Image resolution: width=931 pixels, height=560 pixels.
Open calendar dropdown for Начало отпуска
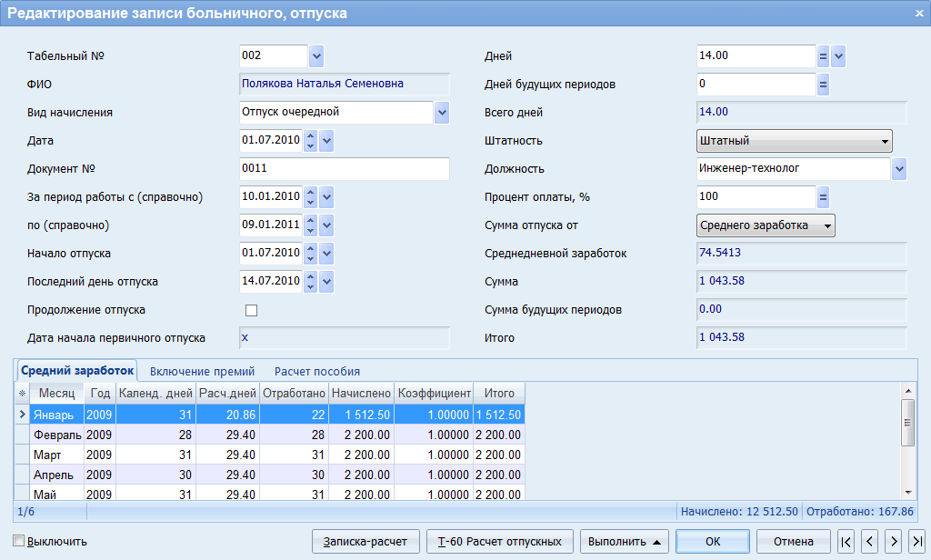327,254
